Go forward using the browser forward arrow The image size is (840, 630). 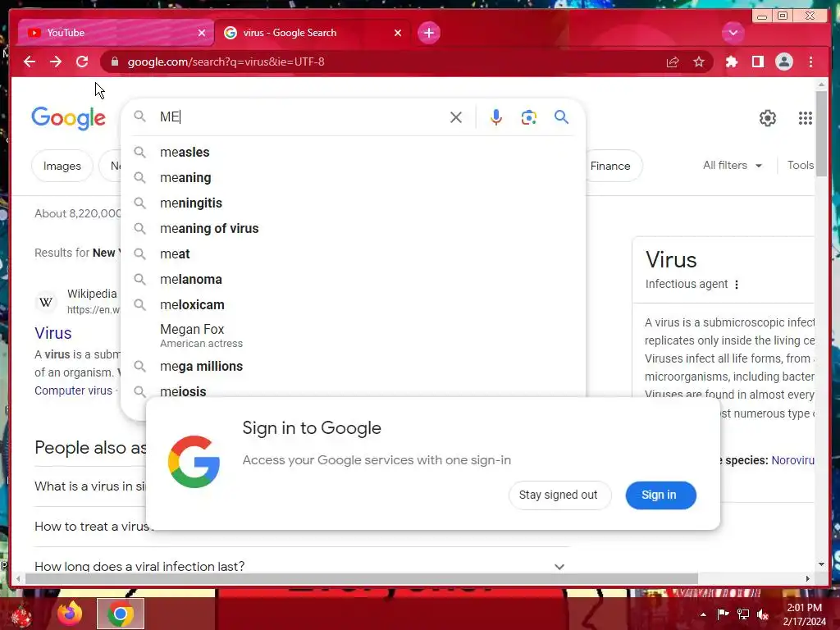point(56,62)
